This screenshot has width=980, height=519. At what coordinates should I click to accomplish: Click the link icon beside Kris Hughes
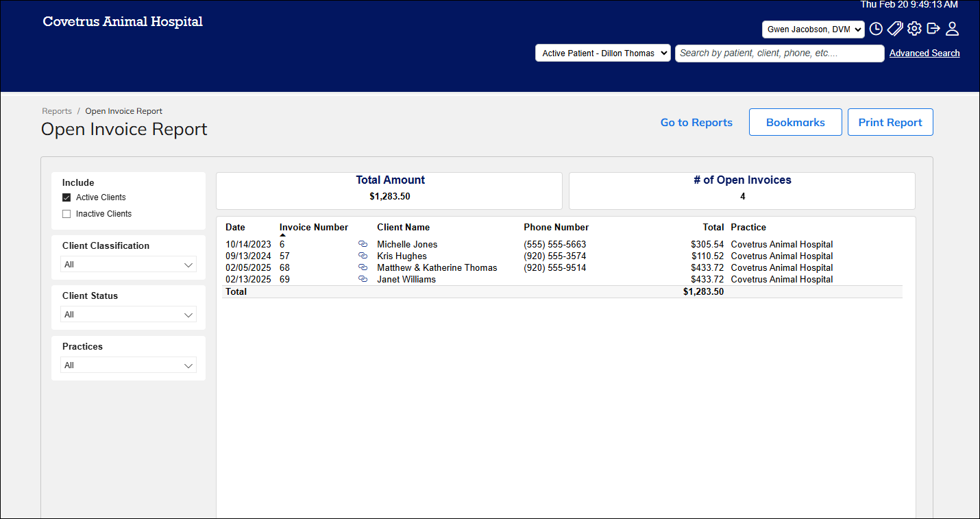pos(363,256)
